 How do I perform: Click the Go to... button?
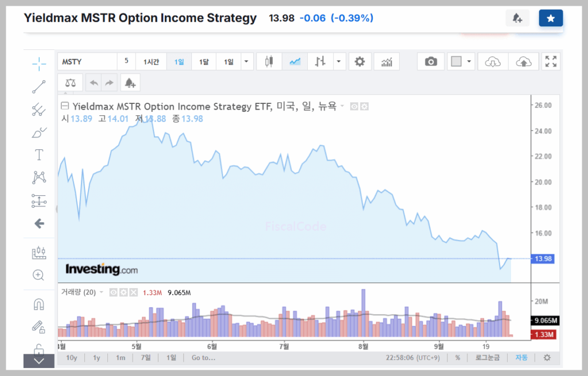(x=203, y=358)
